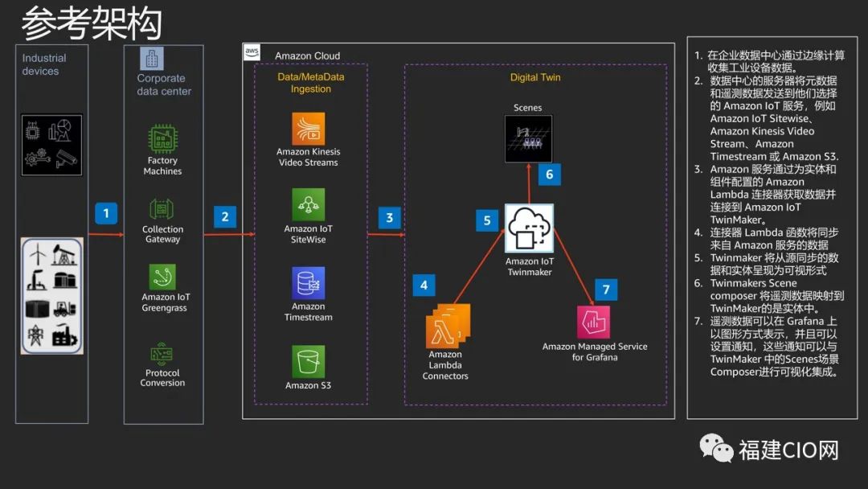Screen dimensions: 868x489
Task: Click the Amazon IoT TwinMaker cloud icon
Action: pyautogui.click(x=529, y=228)
